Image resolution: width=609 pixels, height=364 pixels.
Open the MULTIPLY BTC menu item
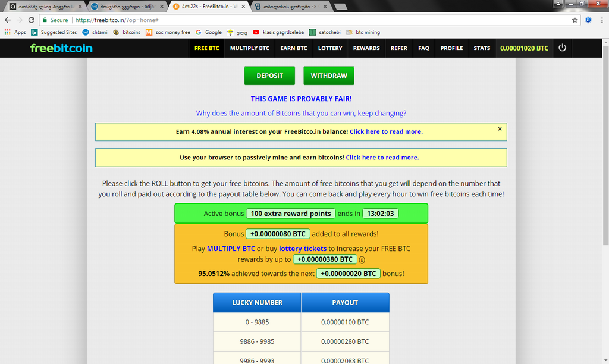click(x=250, y=48)
